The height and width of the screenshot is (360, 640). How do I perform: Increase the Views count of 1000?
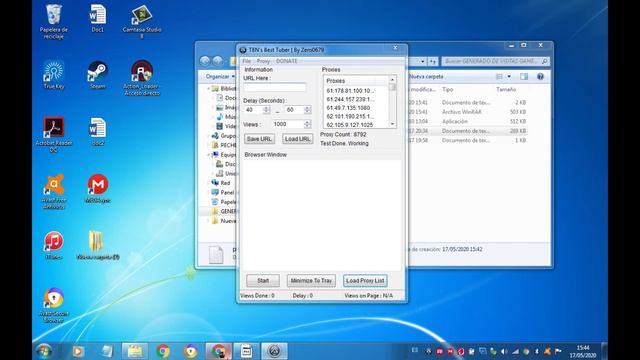click(x=307, y=122)
